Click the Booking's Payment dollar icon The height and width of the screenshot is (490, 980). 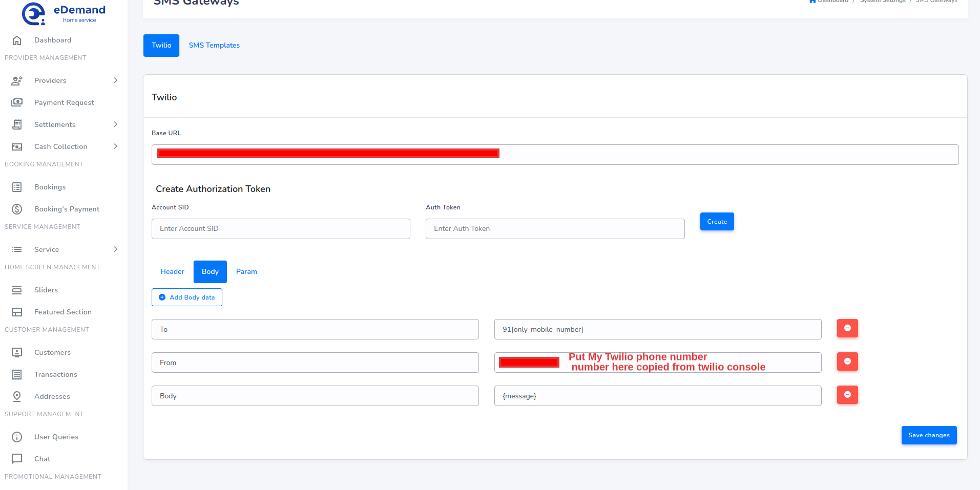click(17, 209)
